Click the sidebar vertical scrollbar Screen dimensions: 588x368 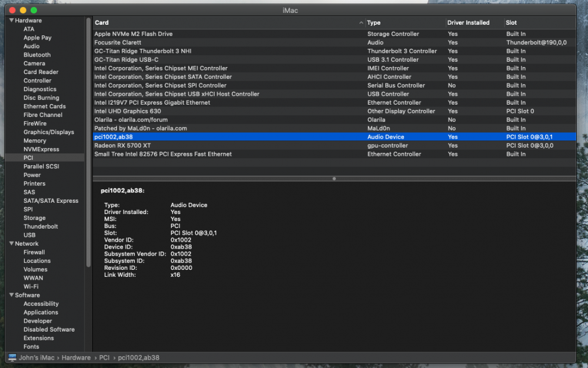tap(89, 142)
